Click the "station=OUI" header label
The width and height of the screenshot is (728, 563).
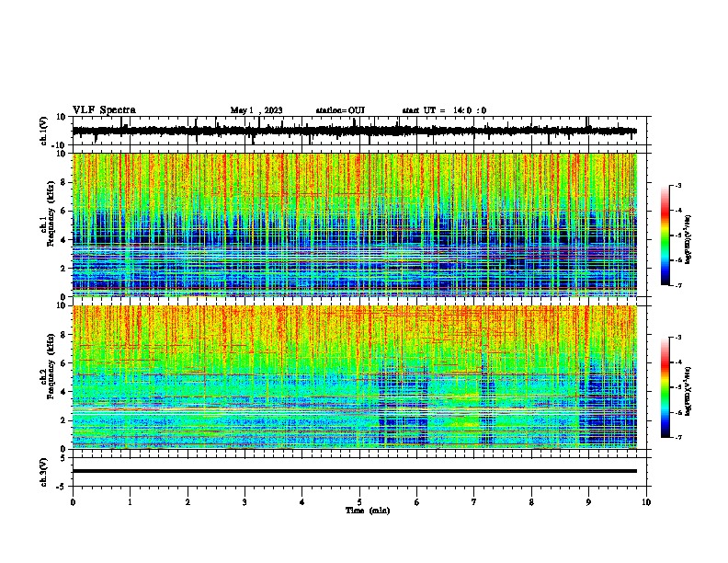click(340, 110)
